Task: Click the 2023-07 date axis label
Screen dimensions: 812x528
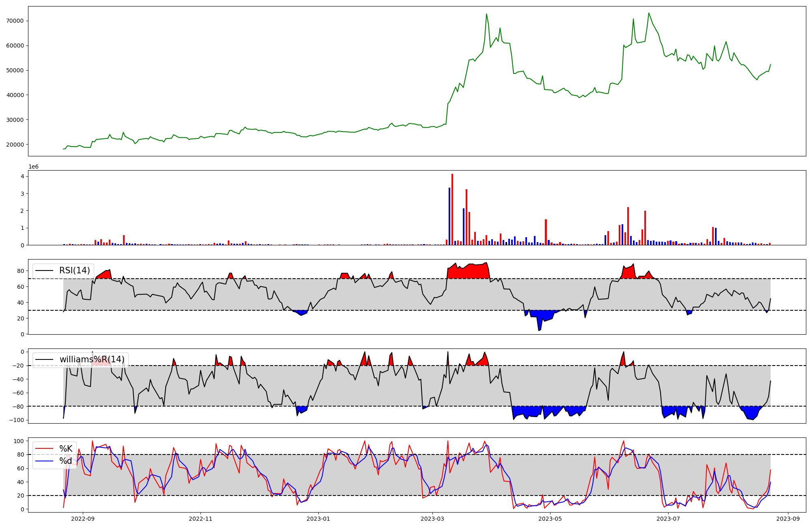Action: coord(668,519)
